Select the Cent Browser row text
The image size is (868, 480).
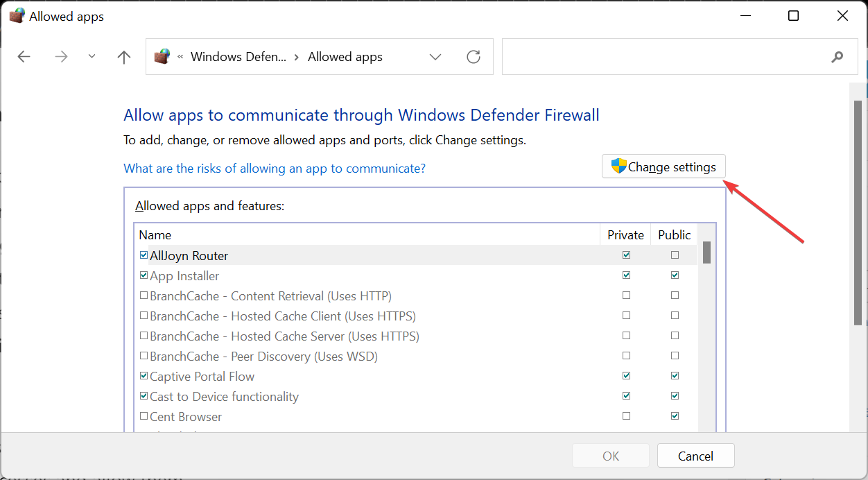186,416
